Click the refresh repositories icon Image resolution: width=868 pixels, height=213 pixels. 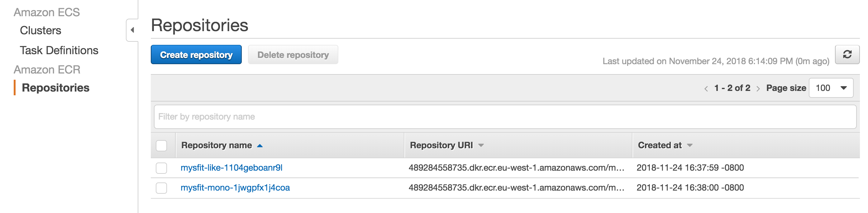(x=847, y=54)
